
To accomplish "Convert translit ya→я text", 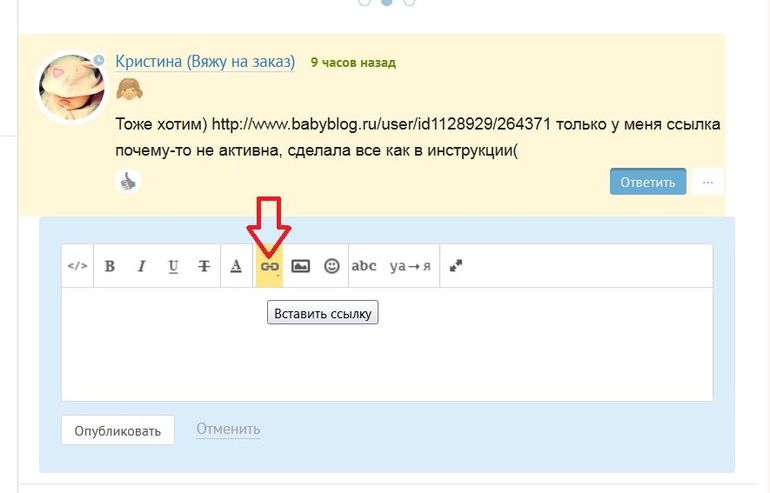I will click(x=410, y=266).
